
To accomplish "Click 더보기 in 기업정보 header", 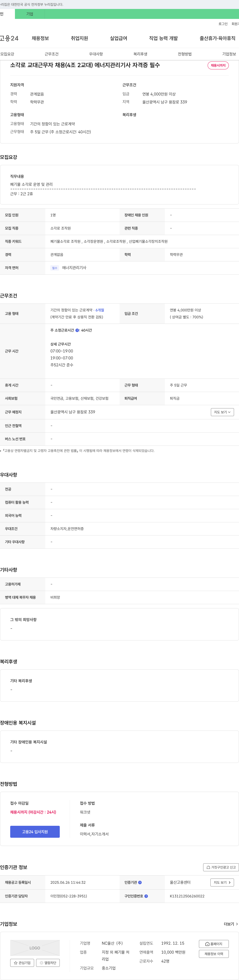I will (x=231, y=924).
